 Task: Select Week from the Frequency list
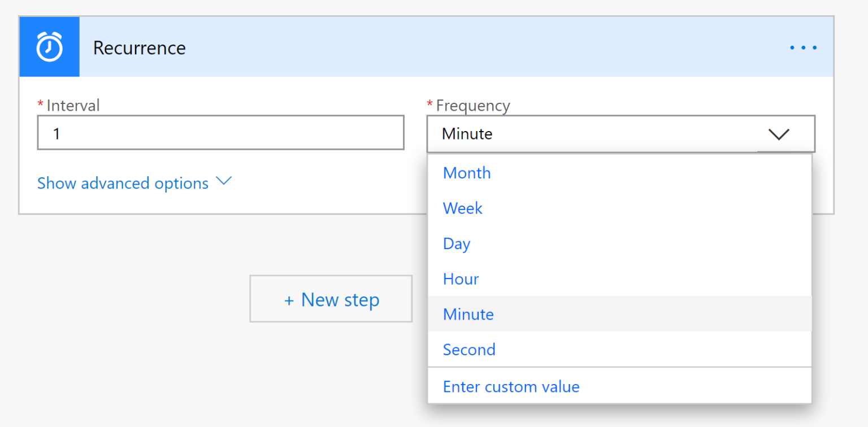463,208
